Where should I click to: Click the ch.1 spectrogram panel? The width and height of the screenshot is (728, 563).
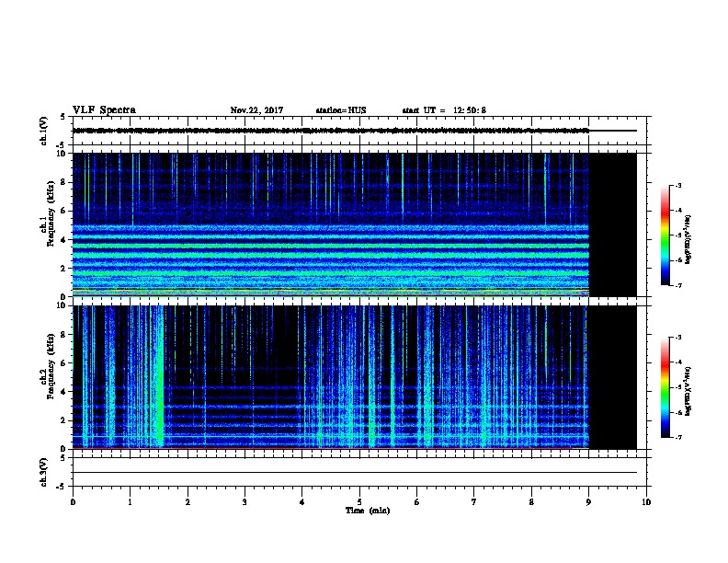(354, 224)
